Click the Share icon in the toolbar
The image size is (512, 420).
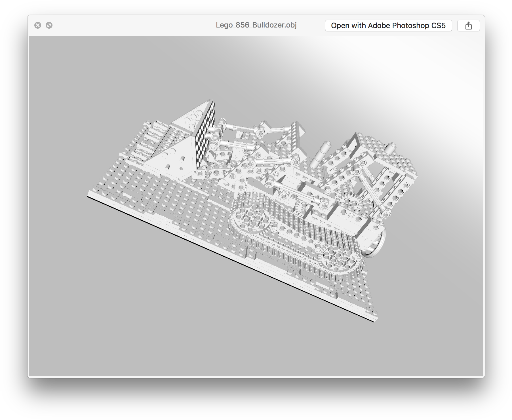pyautogui.click(x=468, y=25)
